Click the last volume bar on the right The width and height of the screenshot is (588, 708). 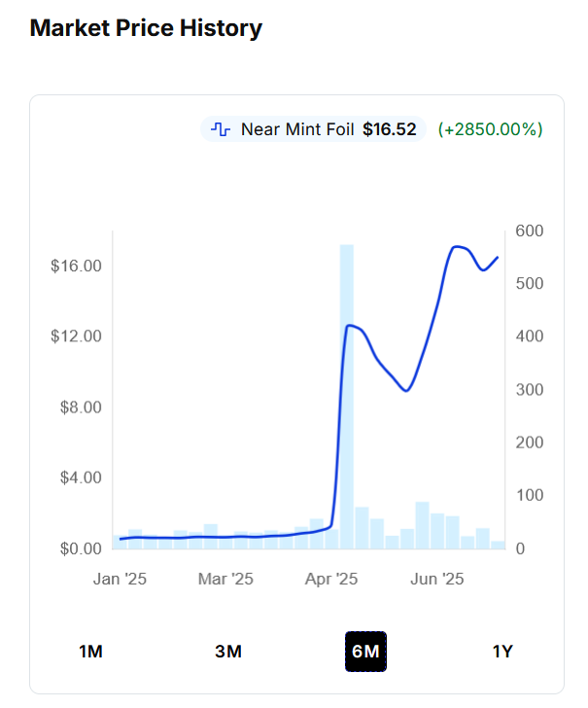coord(498,545)
